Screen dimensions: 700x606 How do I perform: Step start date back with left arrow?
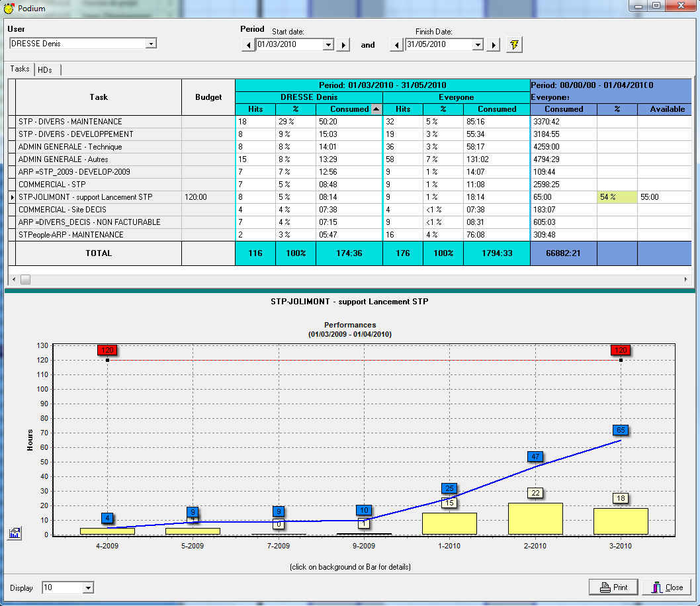coord(247,45)
